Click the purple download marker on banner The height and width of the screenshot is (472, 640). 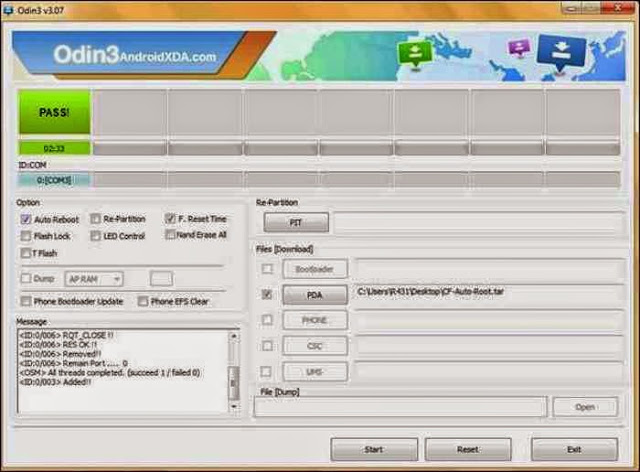coord(519,47)
